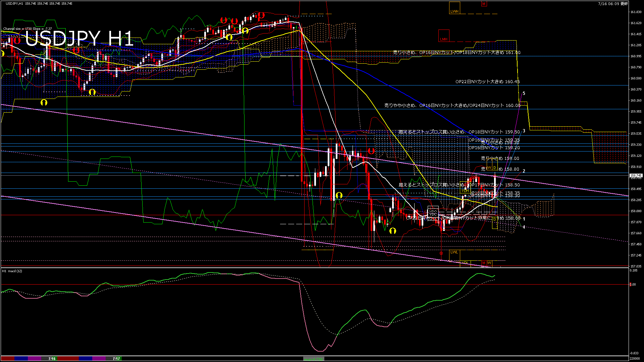The image size is (644, 362).
Task: Click the 7/16 06:09 更新 timestamp
Action: coord(612,4)
